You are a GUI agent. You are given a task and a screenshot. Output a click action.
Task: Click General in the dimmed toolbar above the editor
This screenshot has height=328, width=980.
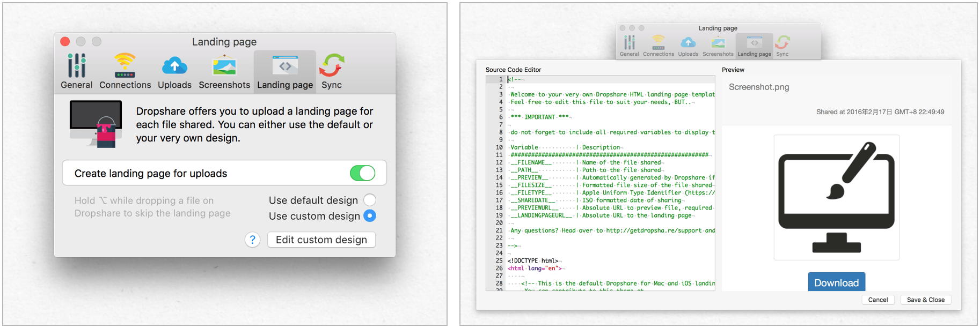[x=630, y=46]
